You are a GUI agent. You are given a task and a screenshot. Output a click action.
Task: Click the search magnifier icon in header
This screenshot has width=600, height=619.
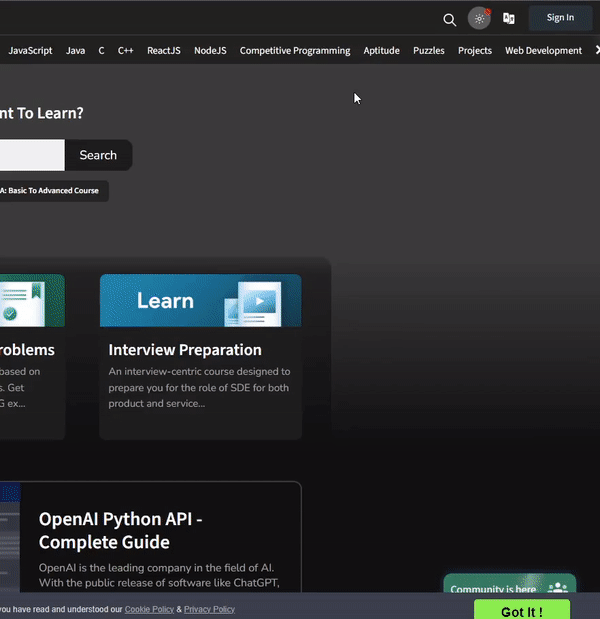pos(450,19)
